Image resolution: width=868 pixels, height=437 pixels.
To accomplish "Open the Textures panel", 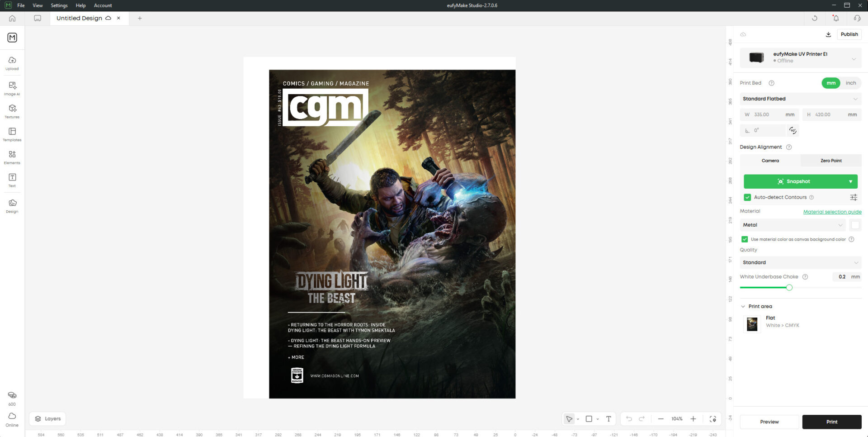I will tap(12, 111).
